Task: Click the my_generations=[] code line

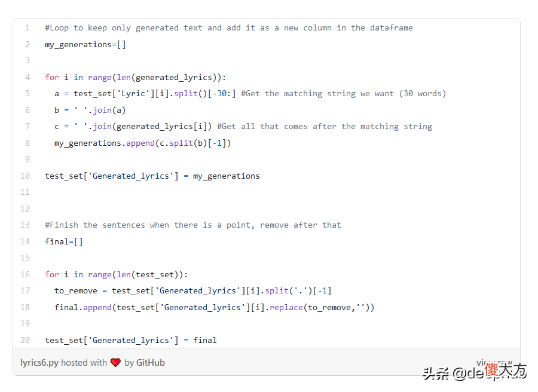Action: (x=85, y=45)
